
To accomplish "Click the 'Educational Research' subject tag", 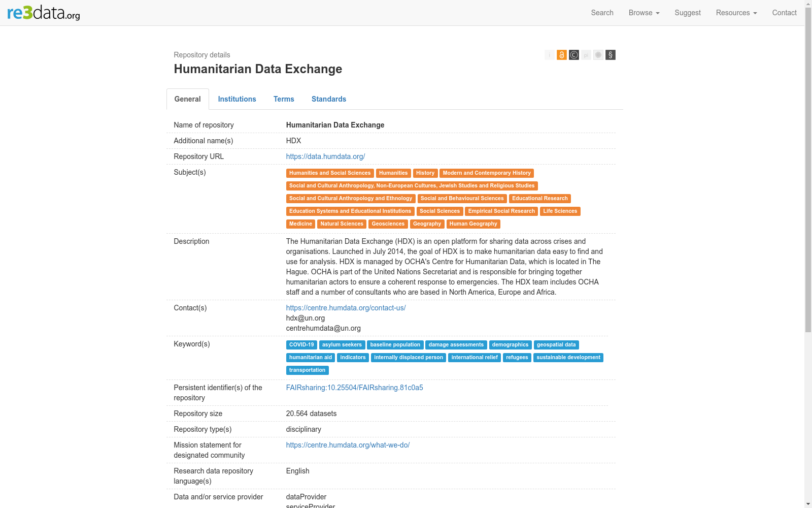I will [x=540, y=199].
